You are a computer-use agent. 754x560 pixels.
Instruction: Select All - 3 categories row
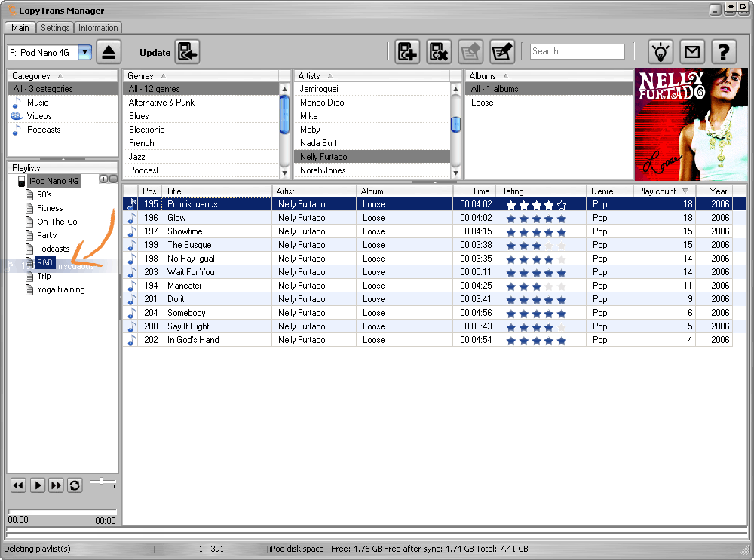coord(63,89)
